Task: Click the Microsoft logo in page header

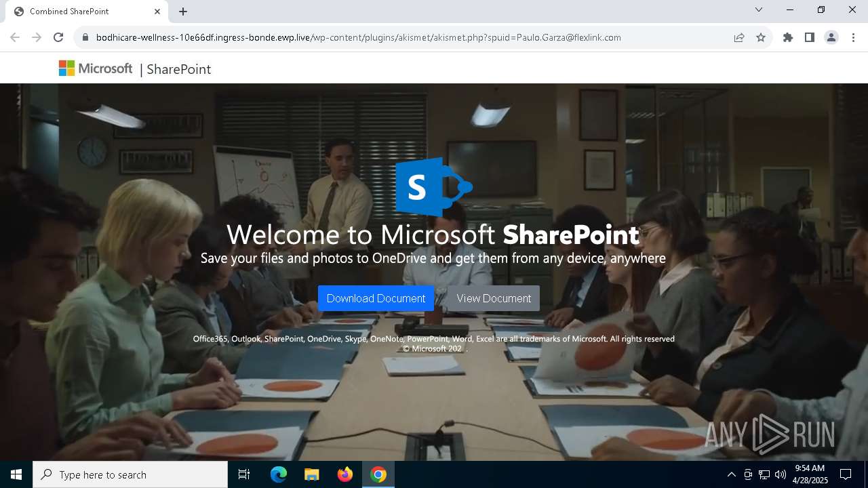Action: (96, 68)
